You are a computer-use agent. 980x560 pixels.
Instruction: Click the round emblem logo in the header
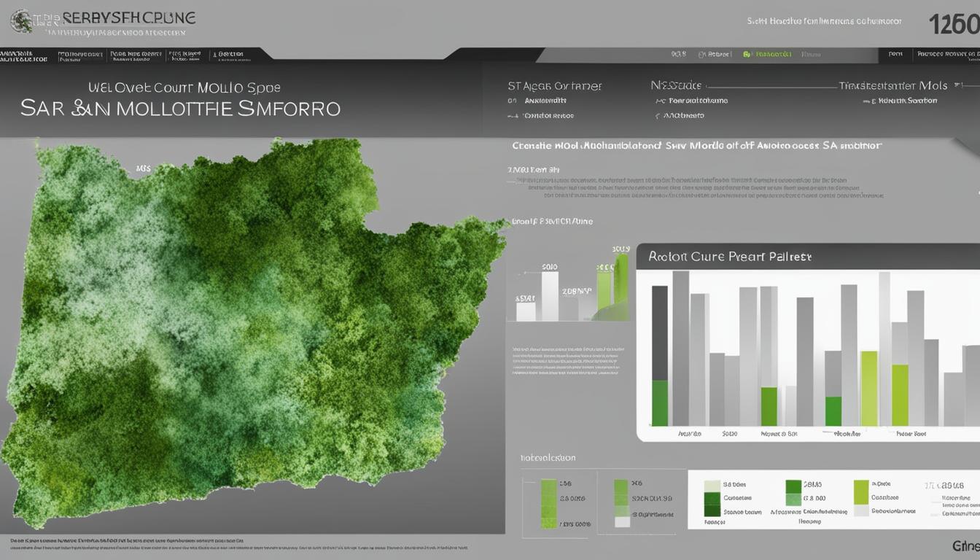tap(21, 20)
